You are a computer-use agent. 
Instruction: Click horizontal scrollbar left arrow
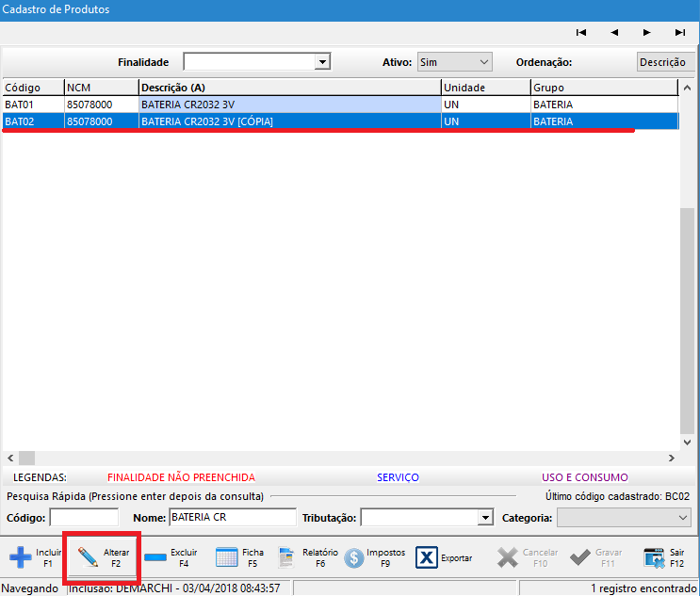(10, 459)
